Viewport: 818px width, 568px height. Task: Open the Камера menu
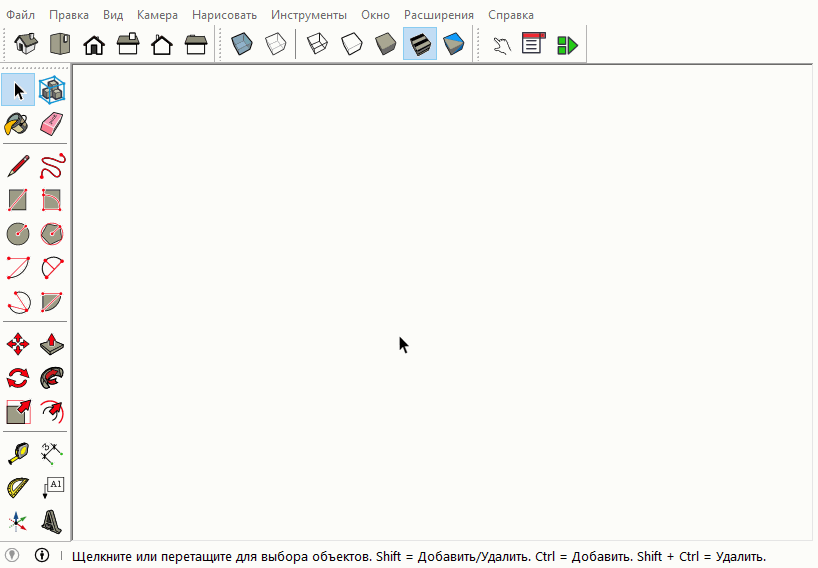click(x=158, y=15)
